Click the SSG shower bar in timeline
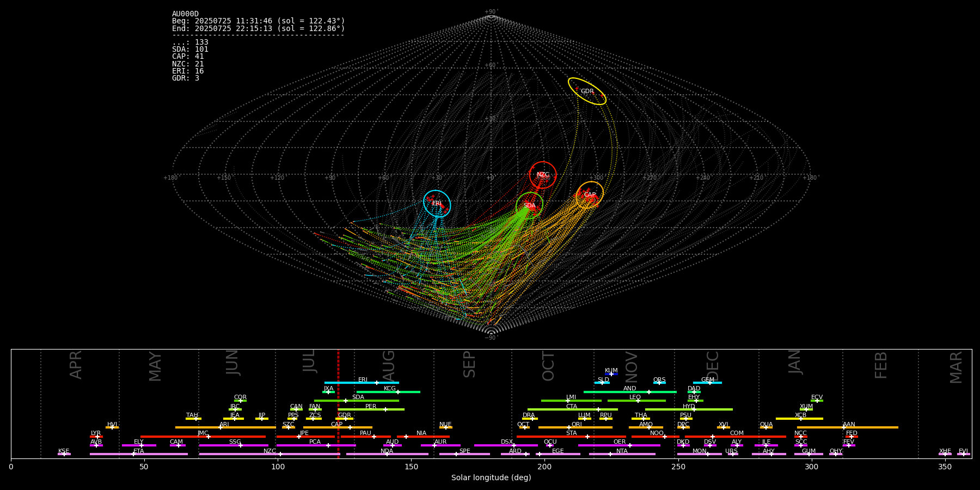The image size is (980, 490). click(235, 445)
